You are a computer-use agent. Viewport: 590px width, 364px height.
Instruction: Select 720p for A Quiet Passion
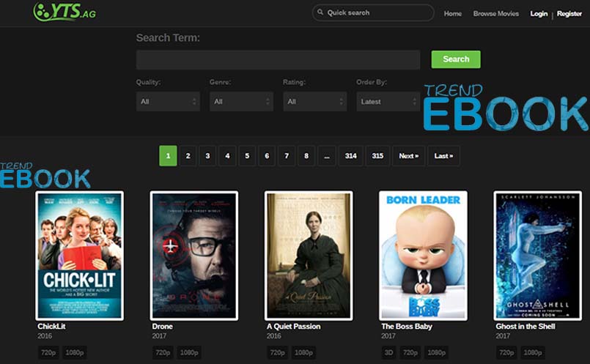278,352
